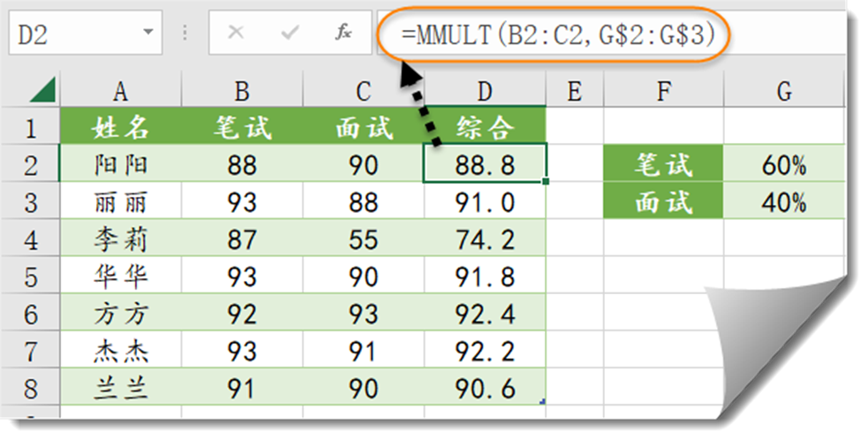The width and height of the screenshot is (868, 440).
Task: Select the composite cell 90.6
Action: tap(485, 387)
